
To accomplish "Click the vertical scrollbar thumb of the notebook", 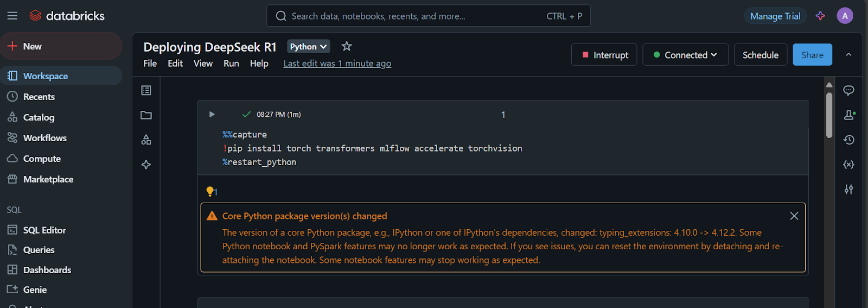I will pyautogui.click(x=829, y=115).
